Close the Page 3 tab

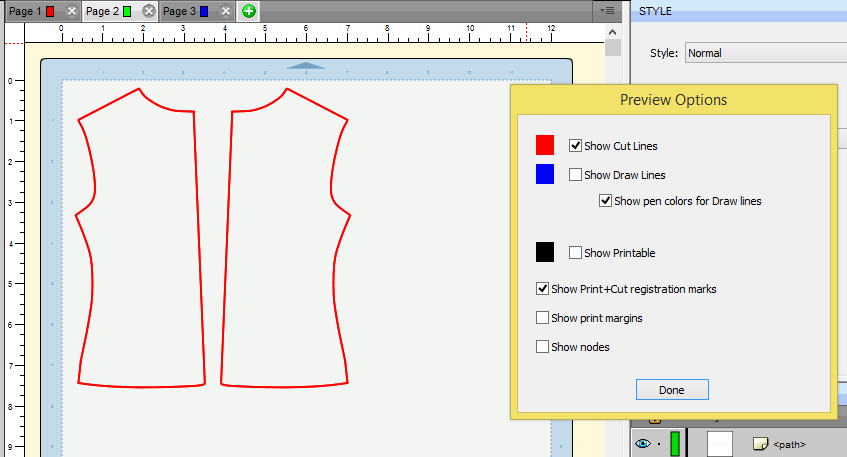(x=226, y=11)
